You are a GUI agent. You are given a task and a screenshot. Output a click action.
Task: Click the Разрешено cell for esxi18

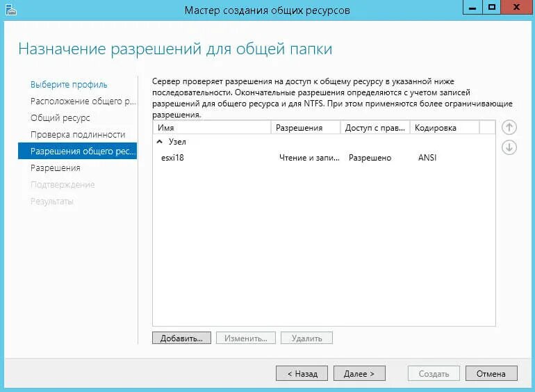pyautogui.click(x=370, y=158)
